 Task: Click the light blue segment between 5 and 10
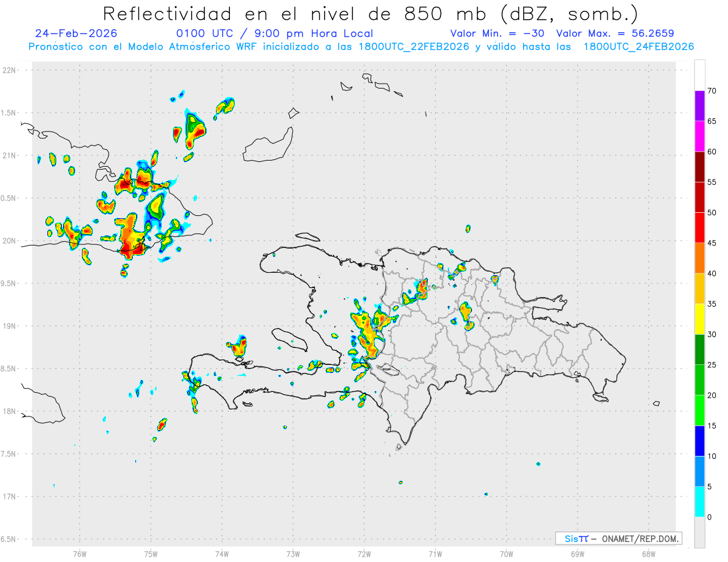click(699, 471)
